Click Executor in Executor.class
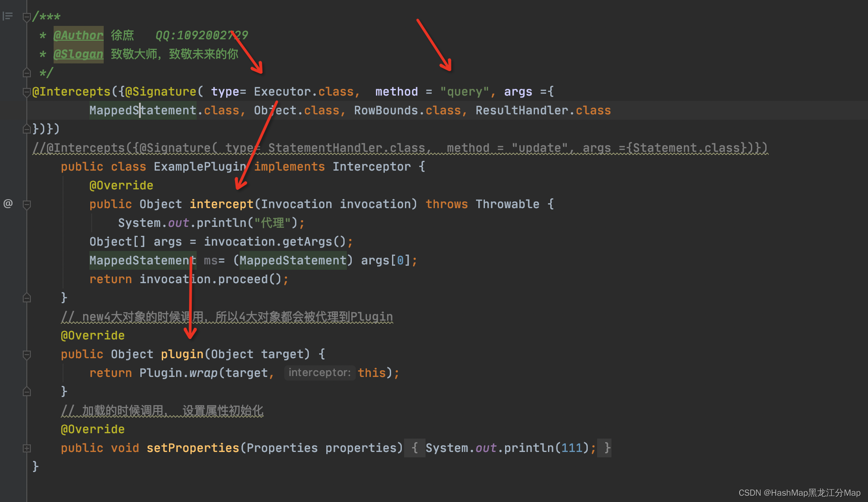 point(282,92)
